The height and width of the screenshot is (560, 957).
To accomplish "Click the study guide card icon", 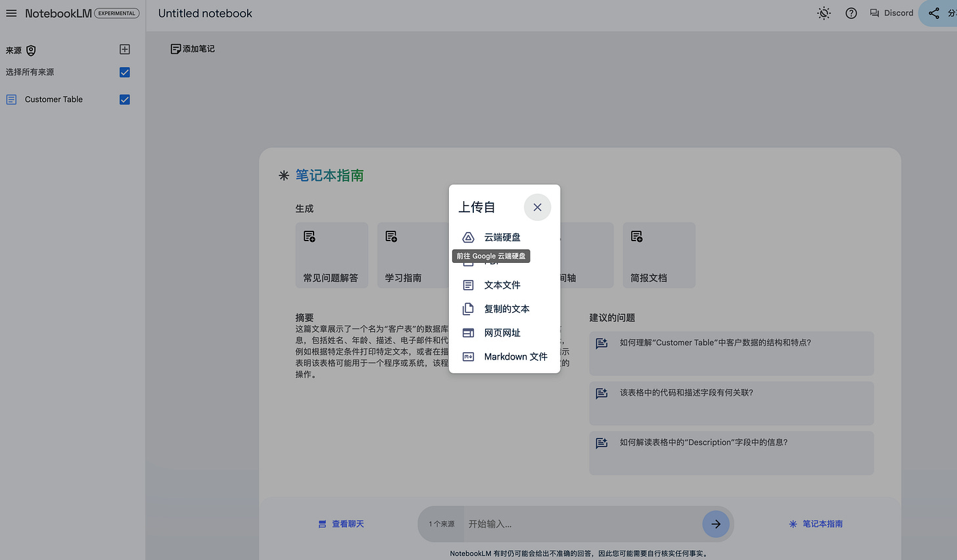I will 391,236.
